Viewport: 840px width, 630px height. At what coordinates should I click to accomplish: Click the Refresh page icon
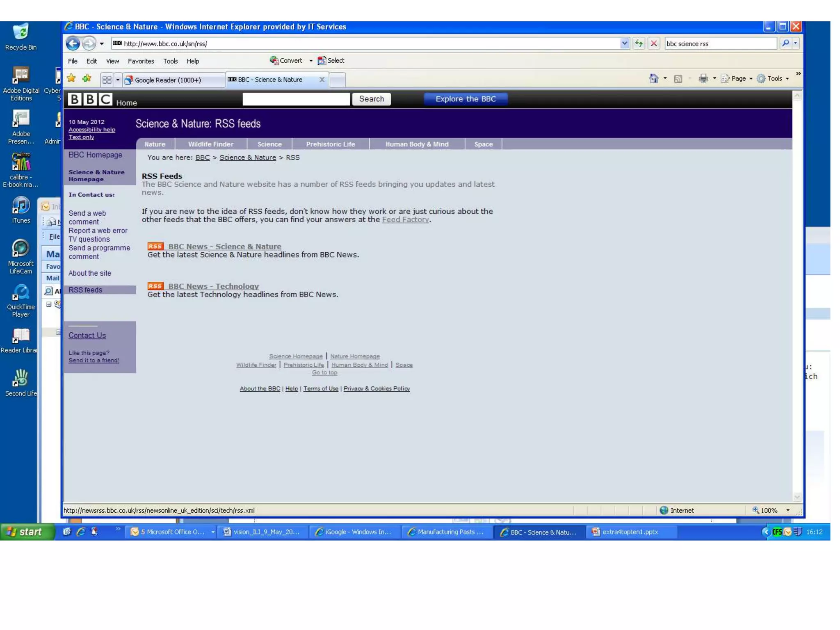coord(639,43)
